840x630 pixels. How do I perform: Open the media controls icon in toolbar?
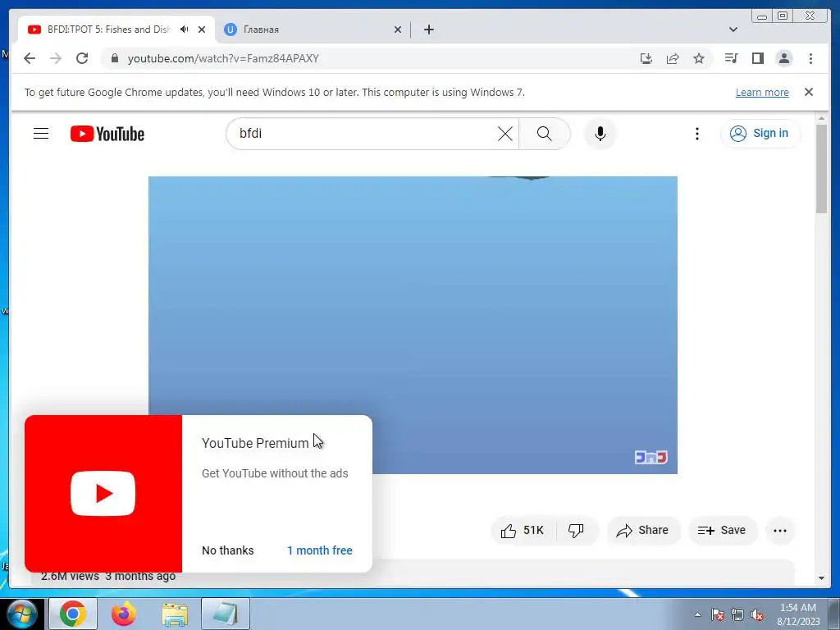tap(731, 58)
